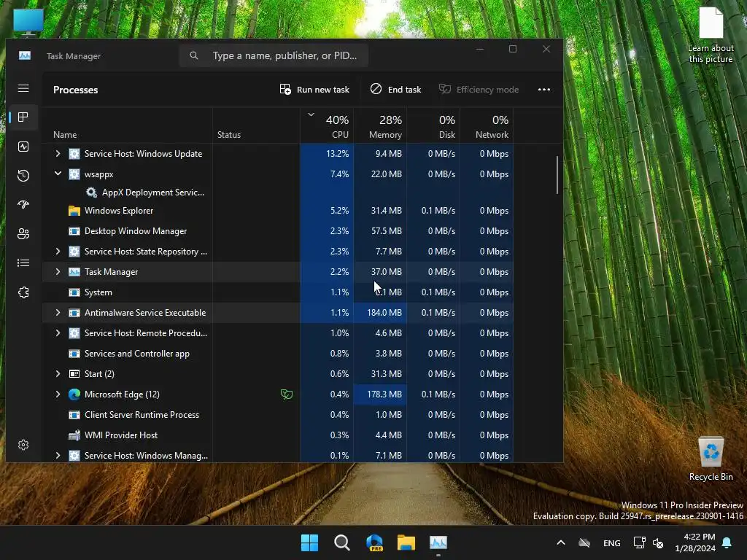Image resolution: width=747 pixels, height=560 pixels.
Task: Sort by the CPU column header
Action: (x=327, y=125)
